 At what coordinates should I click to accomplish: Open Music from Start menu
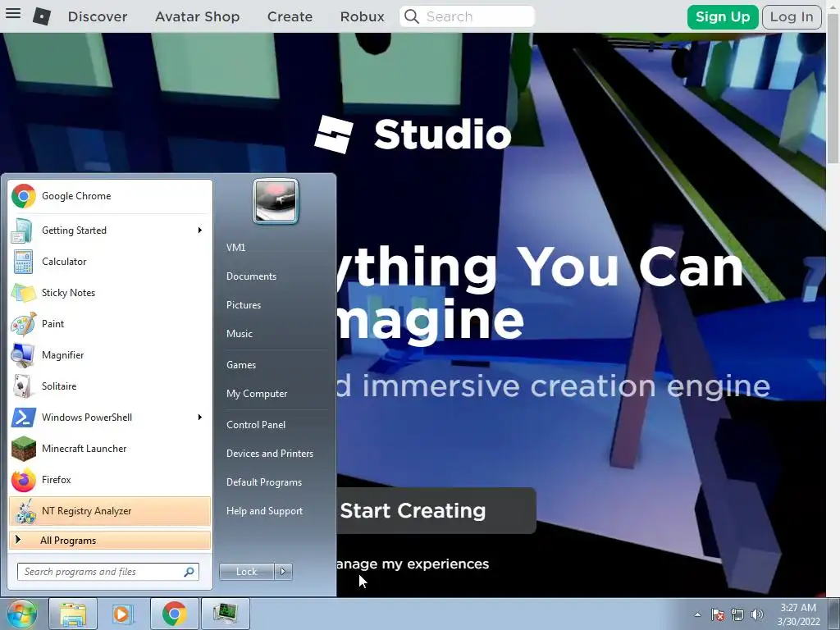(240, 334)
